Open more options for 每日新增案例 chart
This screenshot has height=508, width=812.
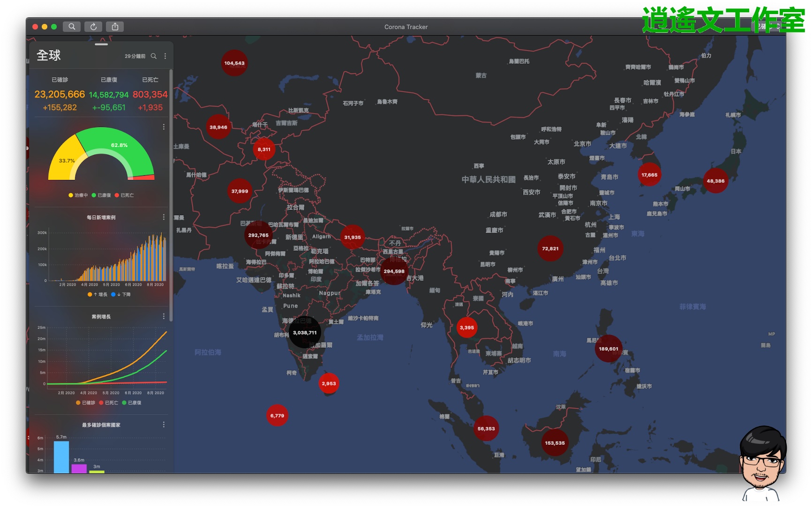[x=164, y=217]
